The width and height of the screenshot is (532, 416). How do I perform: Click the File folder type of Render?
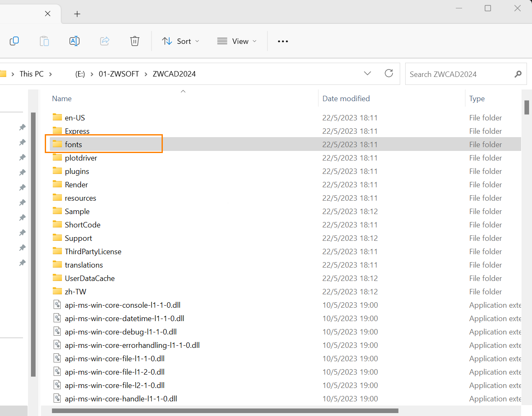(x=486, y=184)
